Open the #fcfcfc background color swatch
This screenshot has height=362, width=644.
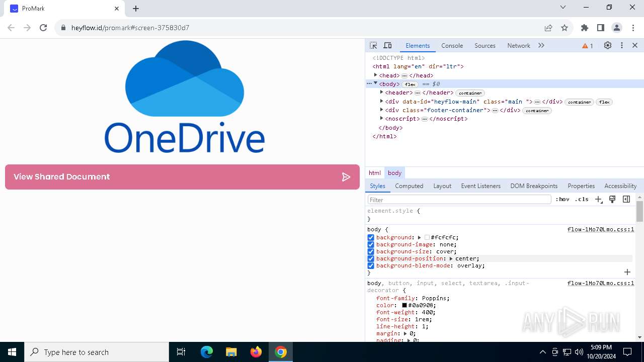pos(427,237)
